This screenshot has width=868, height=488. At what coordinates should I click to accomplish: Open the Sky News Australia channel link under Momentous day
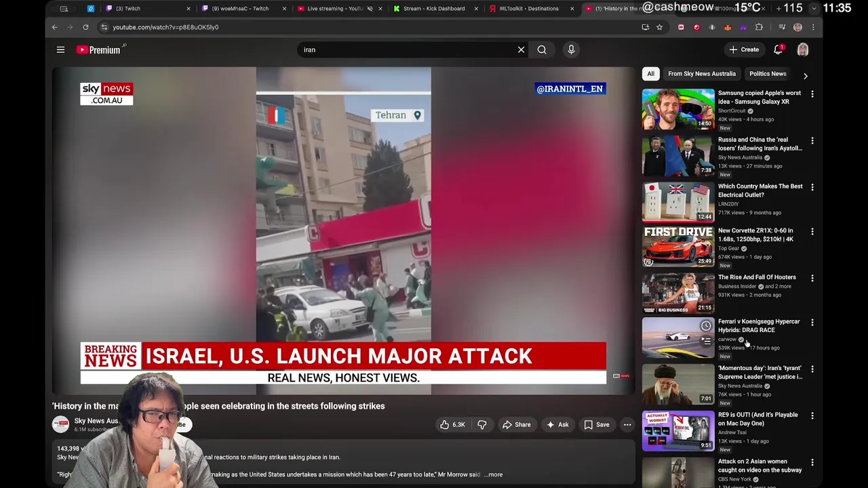click(x=740, y=386)
